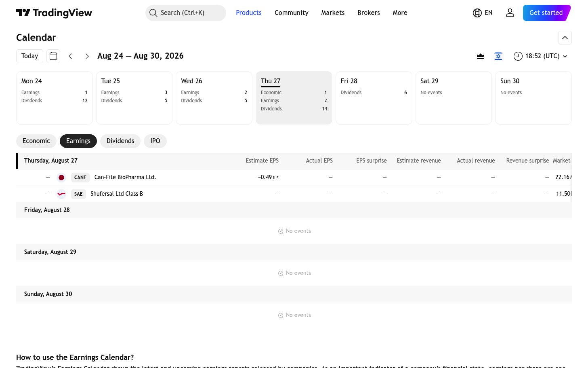Select the Tue 25 day card
Image resolution: width=588 pixels, height=368 pixels.
tap(134, 98)
